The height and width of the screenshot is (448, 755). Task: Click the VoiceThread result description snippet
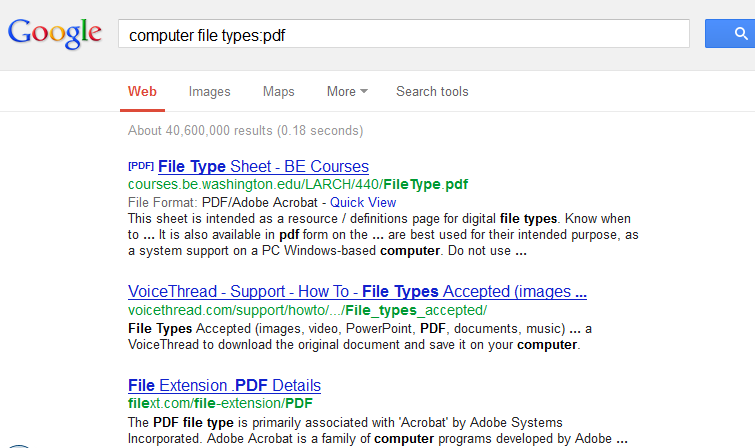point(360,337)
